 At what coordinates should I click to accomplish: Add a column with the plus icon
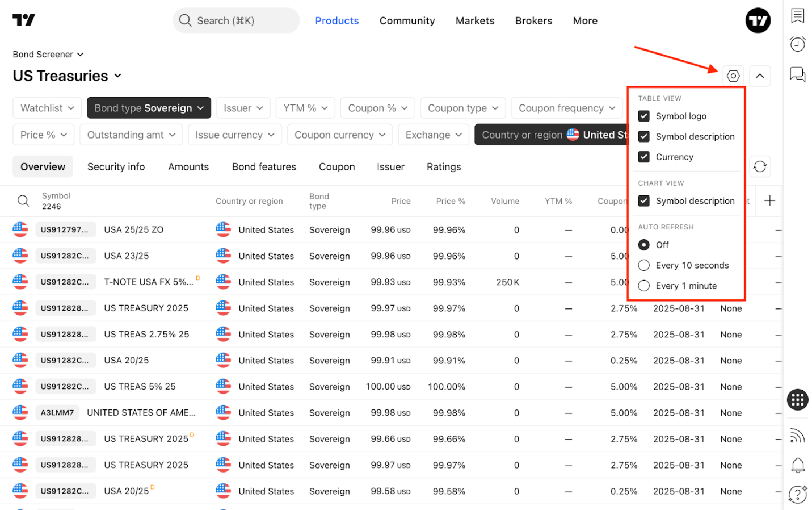point(769,200)
